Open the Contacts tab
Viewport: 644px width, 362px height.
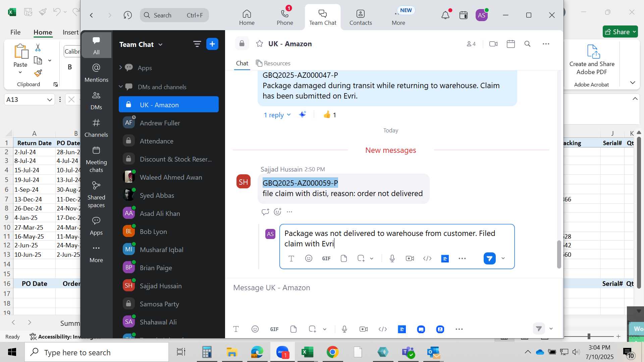click(361, 17)
